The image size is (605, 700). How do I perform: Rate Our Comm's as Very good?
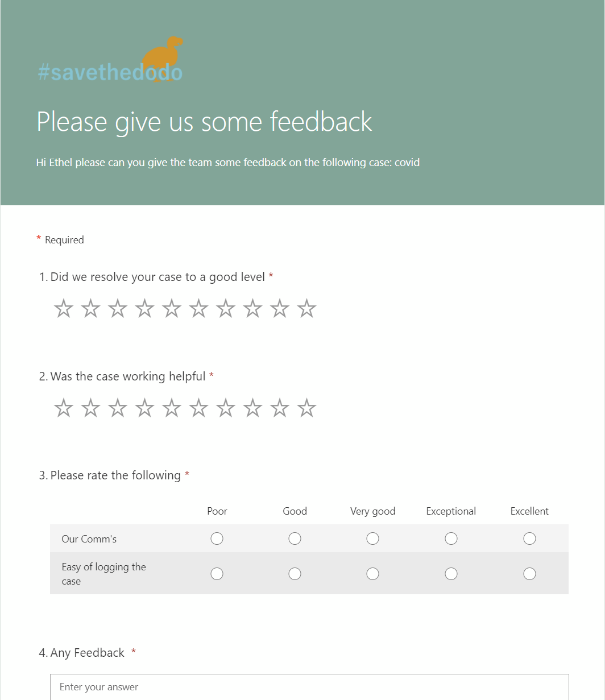pos(372,539)
